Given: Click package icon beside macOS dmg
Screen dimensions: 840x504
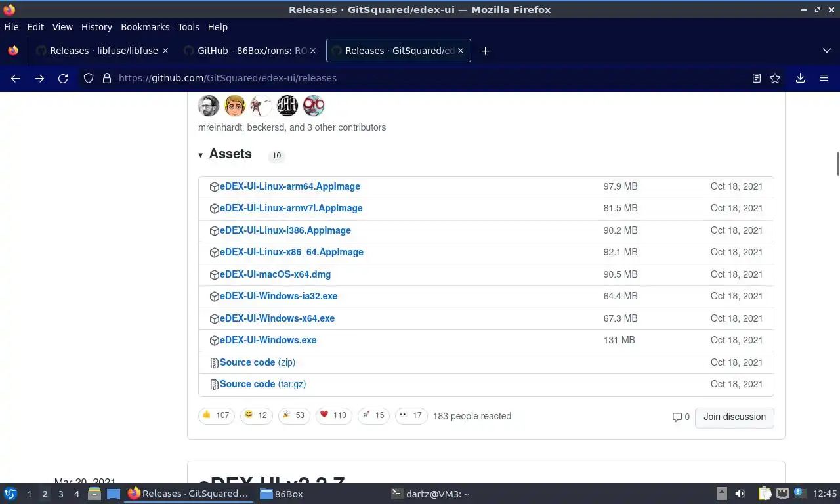Looking at the screenshot, I should 214,275.
